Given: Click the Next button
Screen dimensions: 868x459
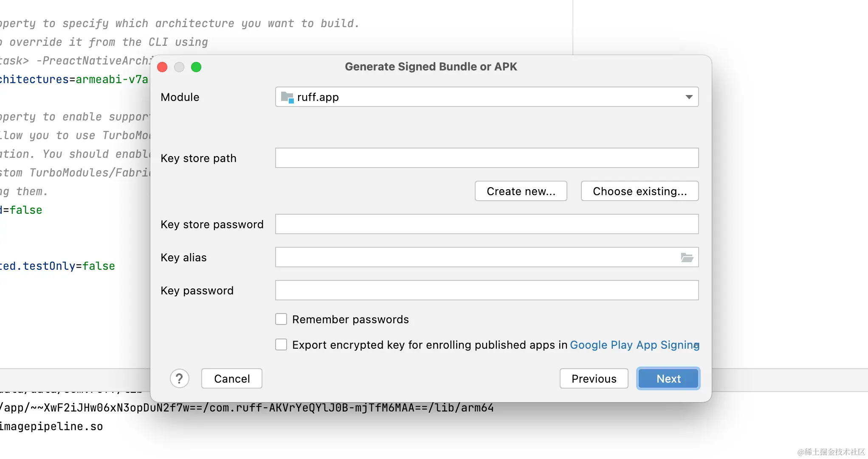Looking at the screenshot, I should 668,378.
